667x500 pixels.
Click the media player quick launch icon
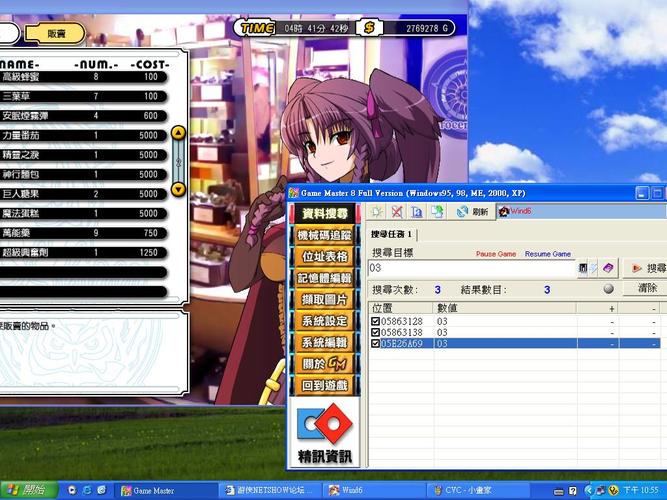[72, 490]
